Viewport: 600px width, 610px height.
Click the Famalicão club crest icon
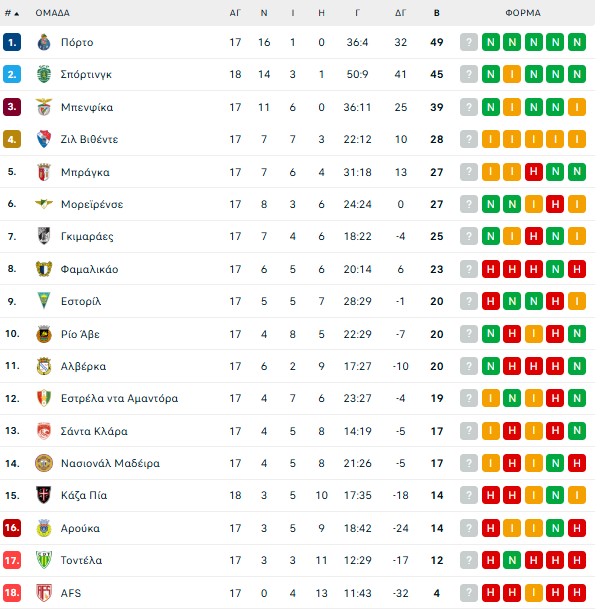coord(43,269)
